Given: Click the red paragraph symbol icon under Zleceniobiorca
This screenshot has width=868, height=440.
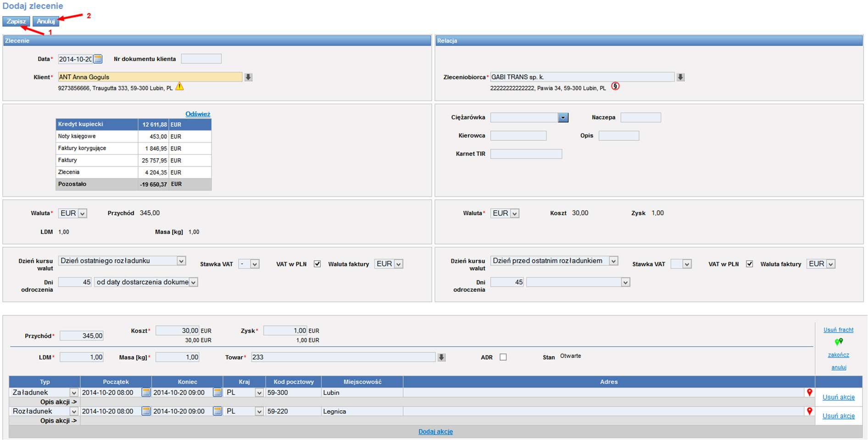Looking at the screenshot, I should click(x=615, y=86).
